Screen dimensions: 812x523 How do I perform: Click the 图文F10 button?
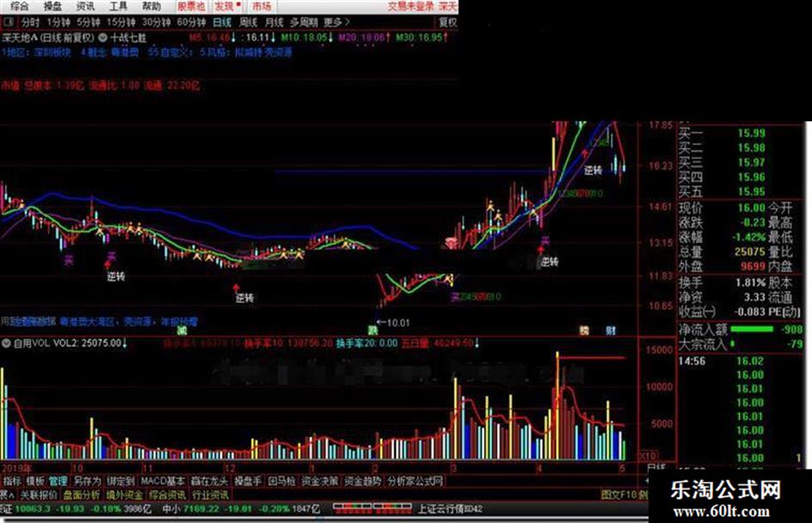click(x=619, y=495)
